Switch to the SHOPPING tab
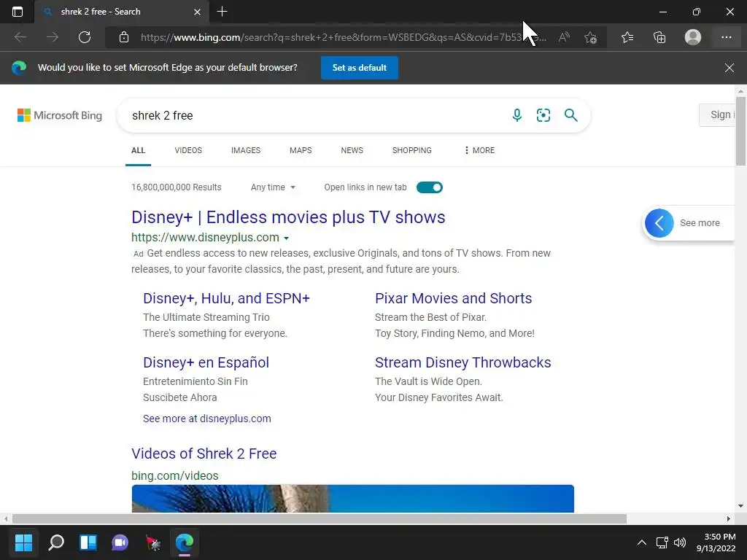Viewport: 747px width, 560px height. [x=411, y=150]
